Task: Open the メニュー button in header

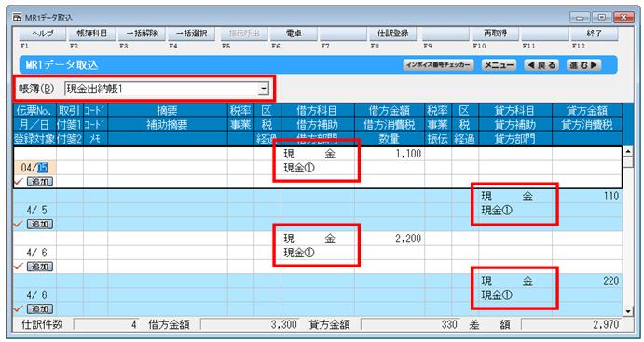Action: [x=499, y=65]
